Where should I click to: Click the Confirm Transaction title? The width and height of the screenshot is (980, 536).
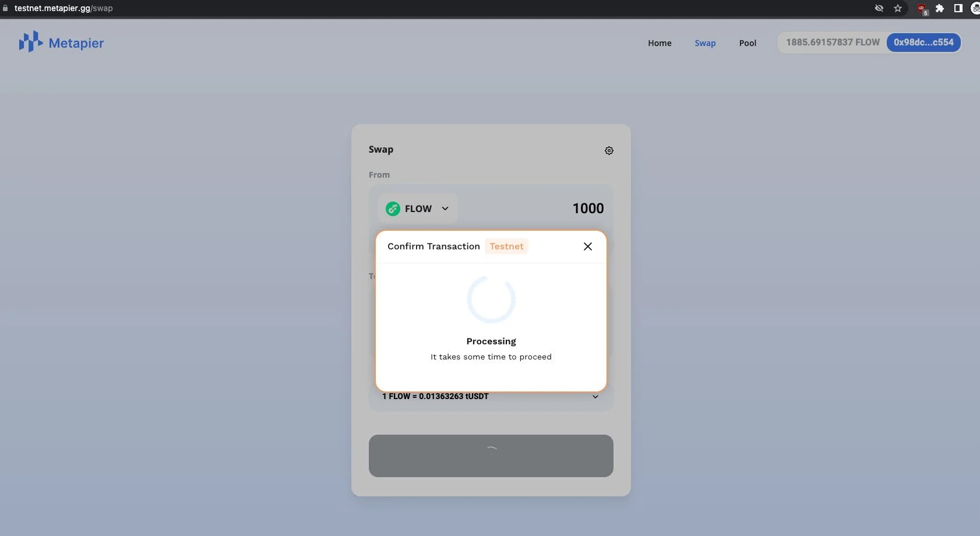[433, 246]
